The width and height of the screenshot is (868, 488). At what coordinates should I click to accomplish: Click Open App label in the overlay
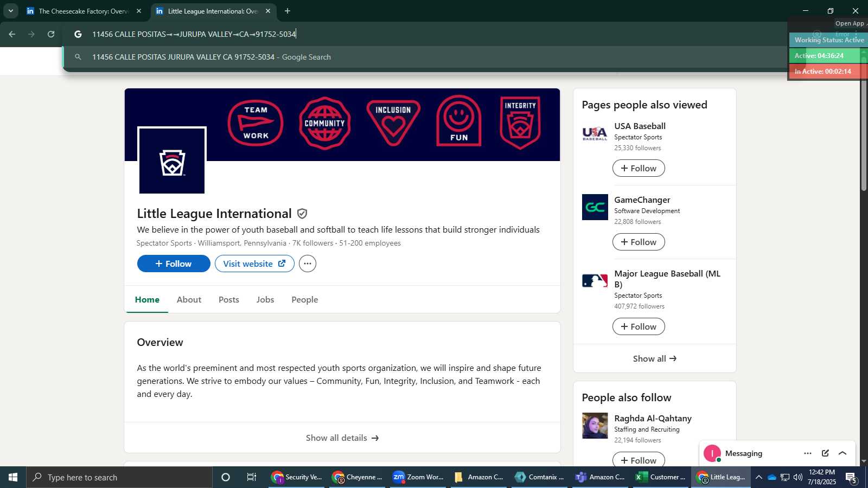(x=850, y=23)
